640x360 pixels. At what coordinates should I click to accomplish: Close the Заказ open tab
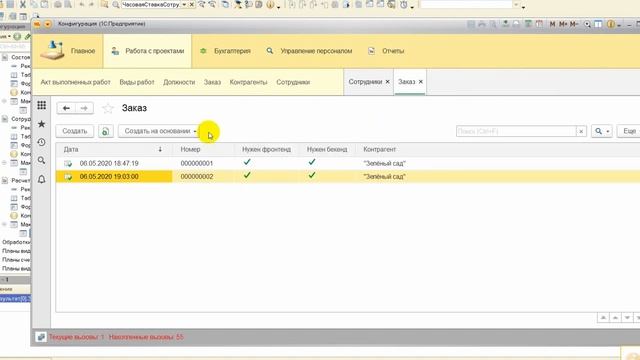tap(421, 82)
